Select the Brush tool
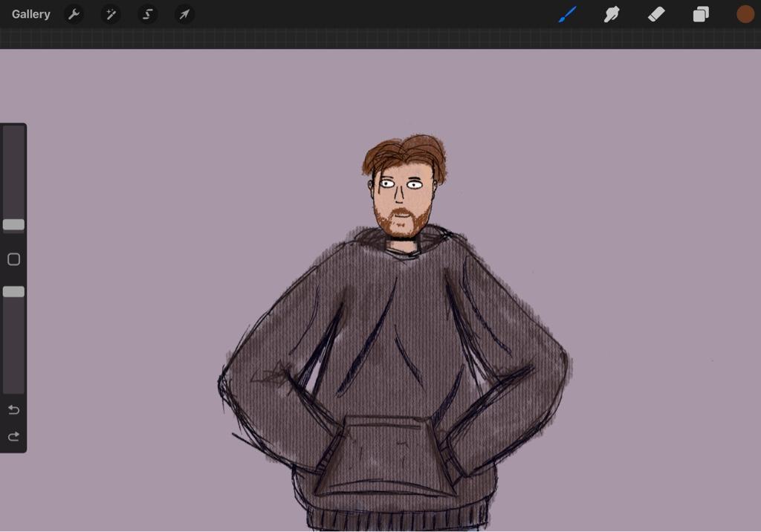This screenshot has width=761, height=532. pos(568,14)
